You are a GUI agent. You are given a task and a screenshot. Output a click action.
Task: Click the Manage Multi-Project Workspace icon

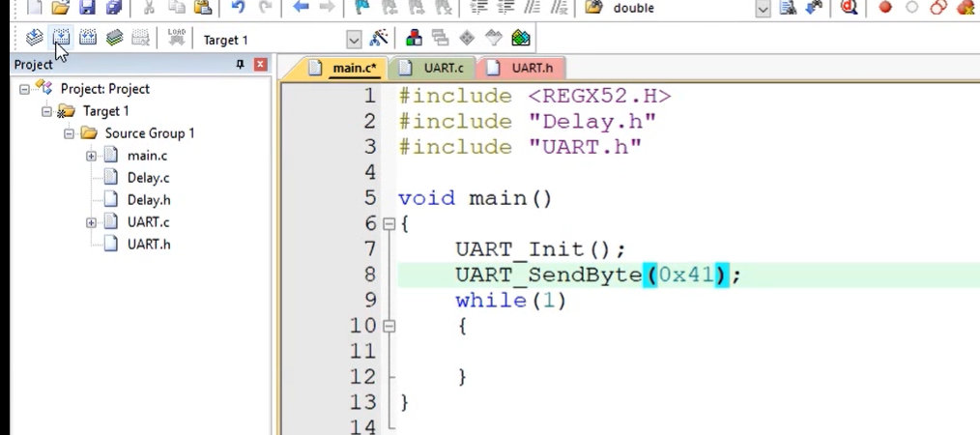point(441,38)
